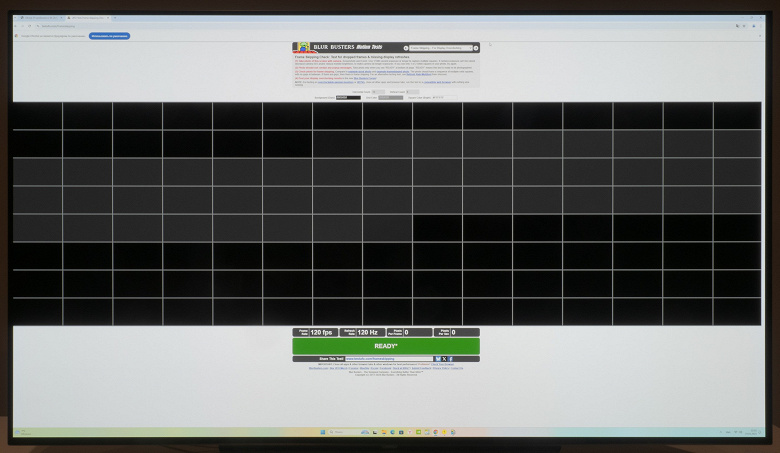The image size is (780, 453).
Task: Open the Windows Start menu icon
Action: [322, 432]
